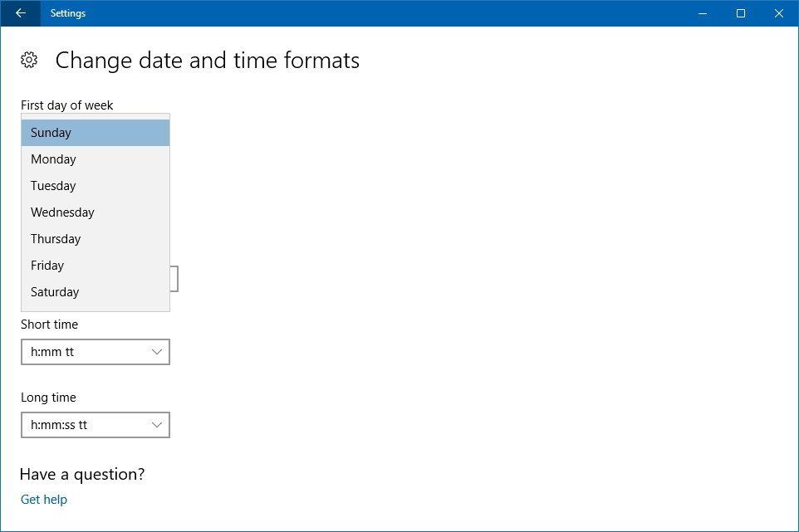Expand the Short time chevron arrow
Viewport: 799px width, 532px height.
pos(156,352)
